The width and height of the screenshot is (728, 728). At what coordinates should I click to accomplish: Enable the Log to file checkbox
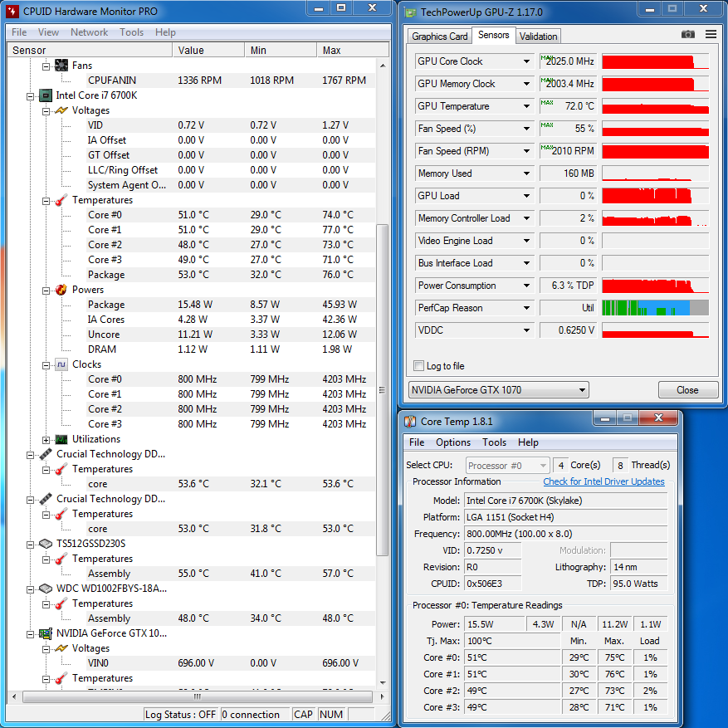418,366
